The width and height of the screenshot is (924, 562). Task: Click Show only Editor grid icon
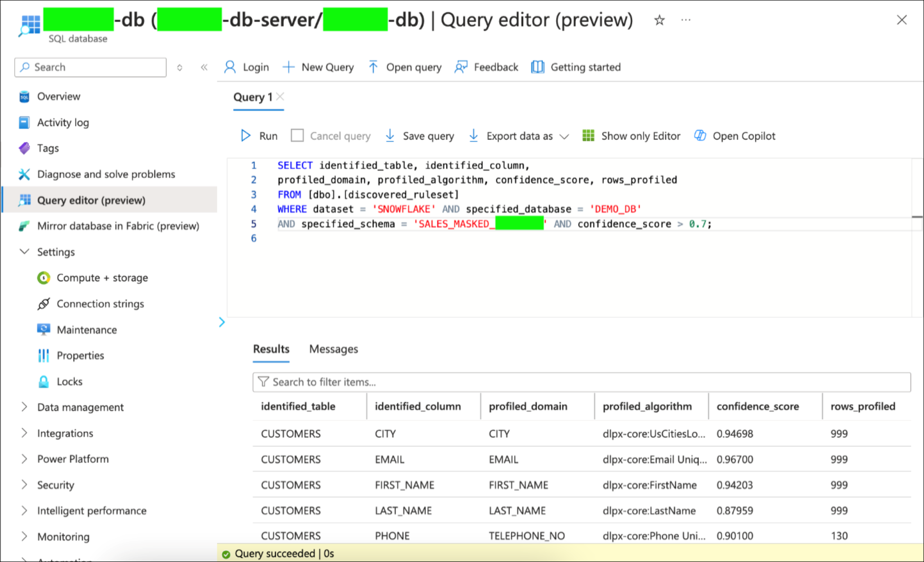pos(588,136)
